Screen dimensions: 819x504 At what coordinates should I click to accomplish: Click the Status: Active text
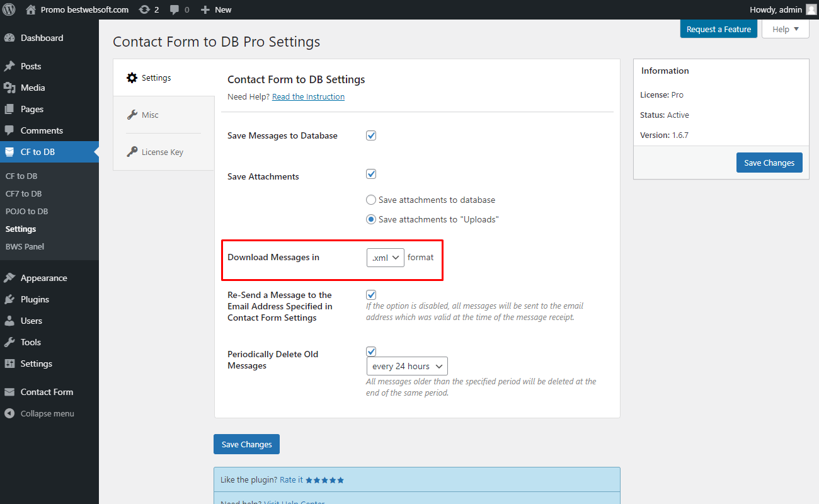(665, 115)
